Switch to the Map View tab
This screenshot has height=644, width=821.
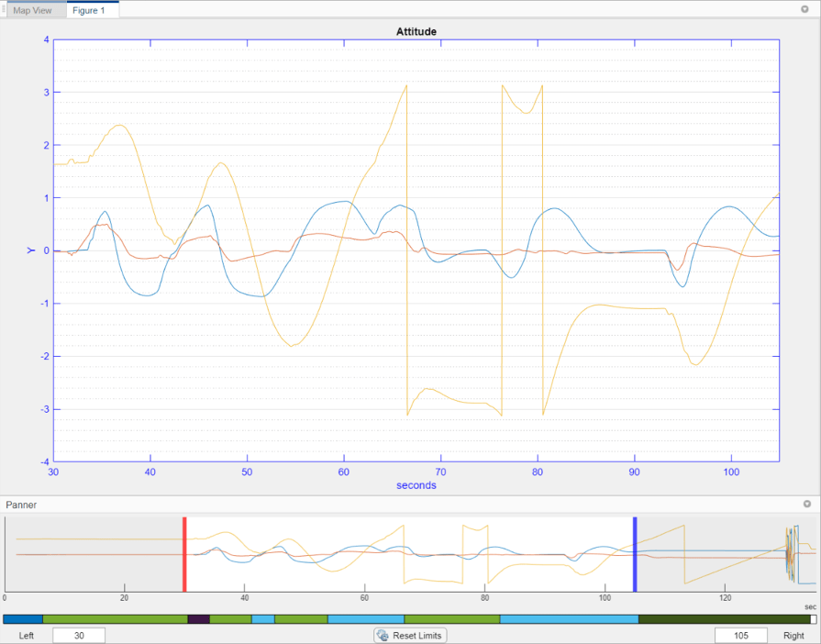[36, 10]
